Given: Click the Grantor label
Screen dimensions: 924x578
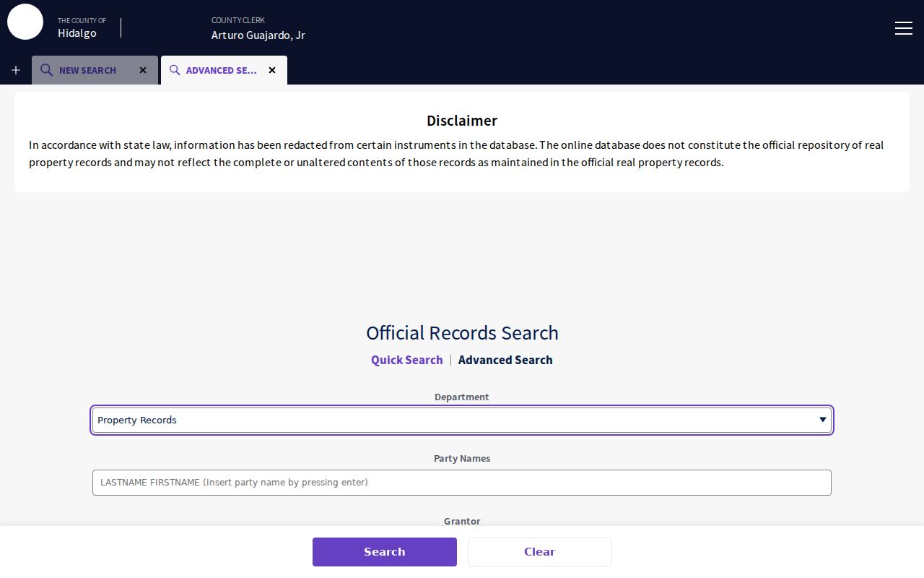Looking at the screenshot, I should click(x=462, y=521).
